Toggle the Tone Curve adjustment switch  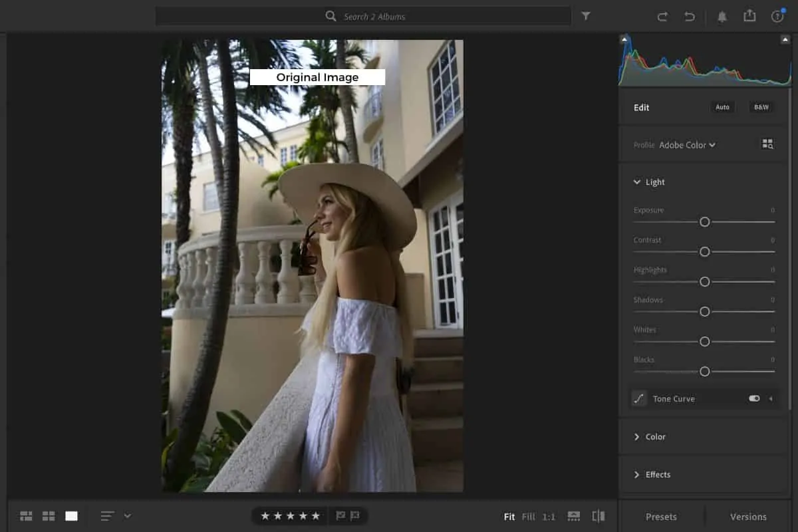tap(753, 398)
